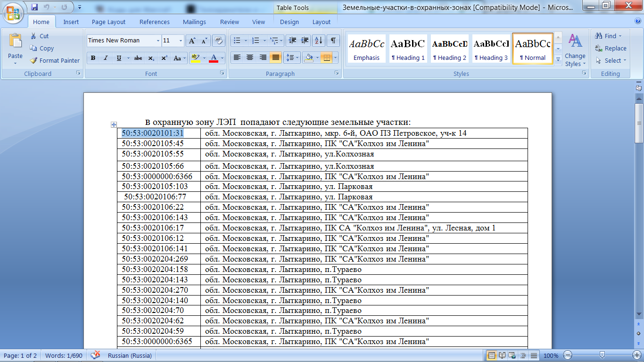
Task: Sort the table contents alphabetically
Action: (319, 41)
